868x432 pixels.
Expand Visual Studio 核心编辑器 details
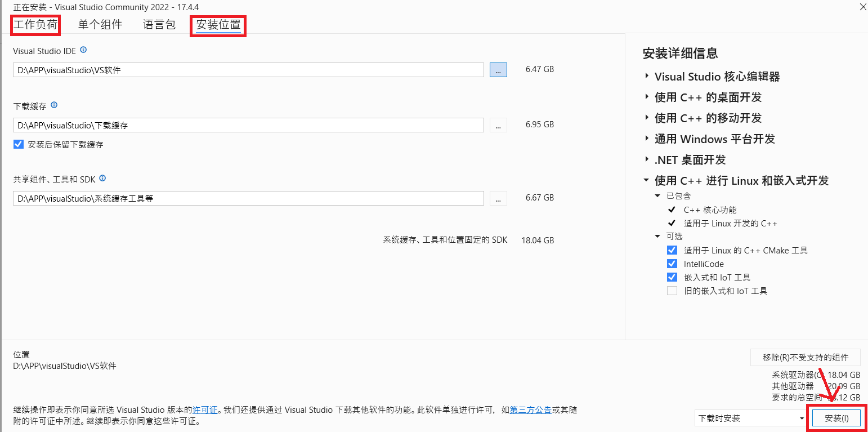pos(647,76)
